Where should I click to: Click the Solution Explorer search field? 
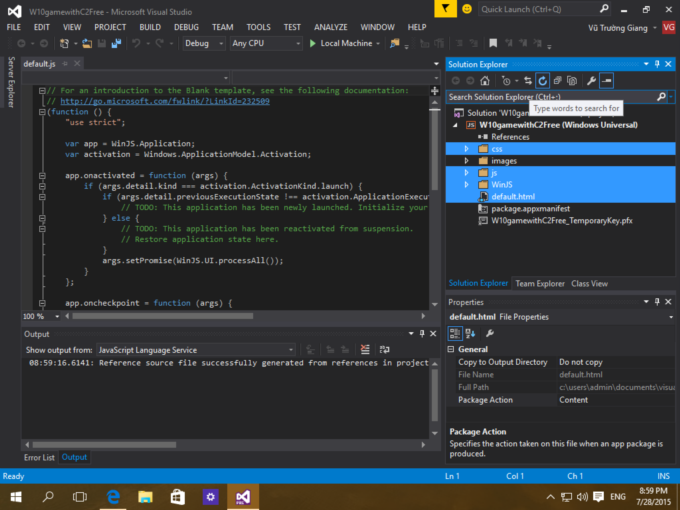click(x=551, y=97)
